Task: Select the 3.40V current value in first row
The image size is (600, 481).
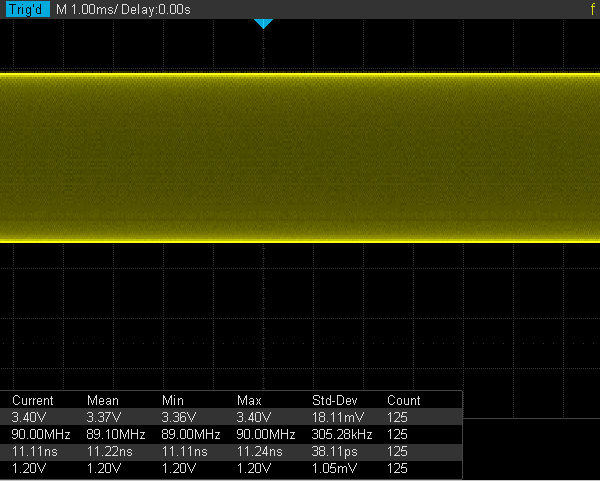Action: coord(27,415)
